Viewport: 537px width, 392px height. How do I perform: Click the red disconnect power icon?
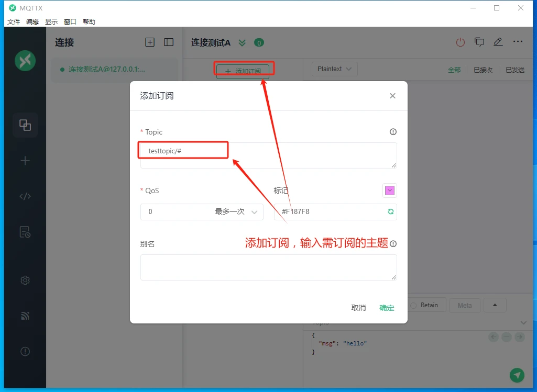461,42
